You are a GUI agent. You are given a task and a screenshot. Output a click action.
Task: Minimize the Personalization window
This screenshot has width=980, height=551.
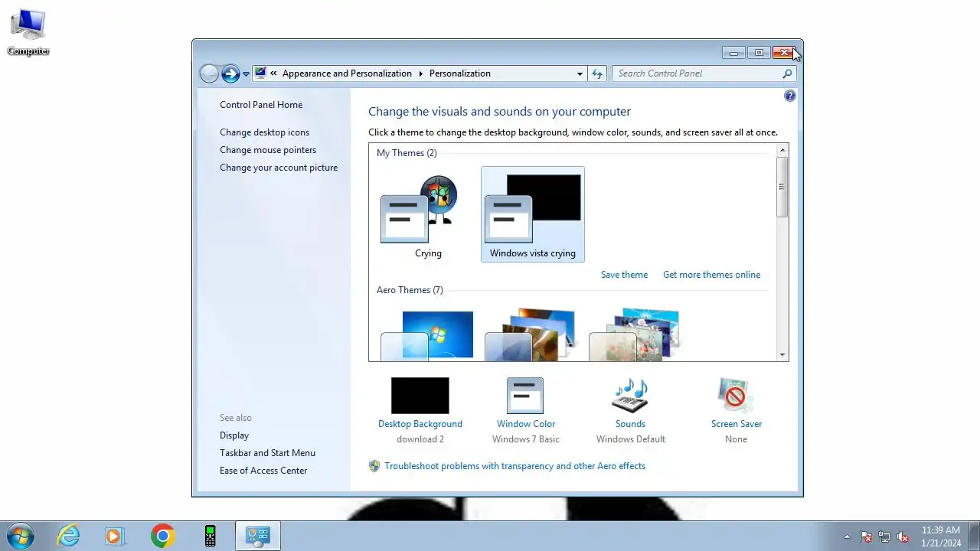[733, 53]
